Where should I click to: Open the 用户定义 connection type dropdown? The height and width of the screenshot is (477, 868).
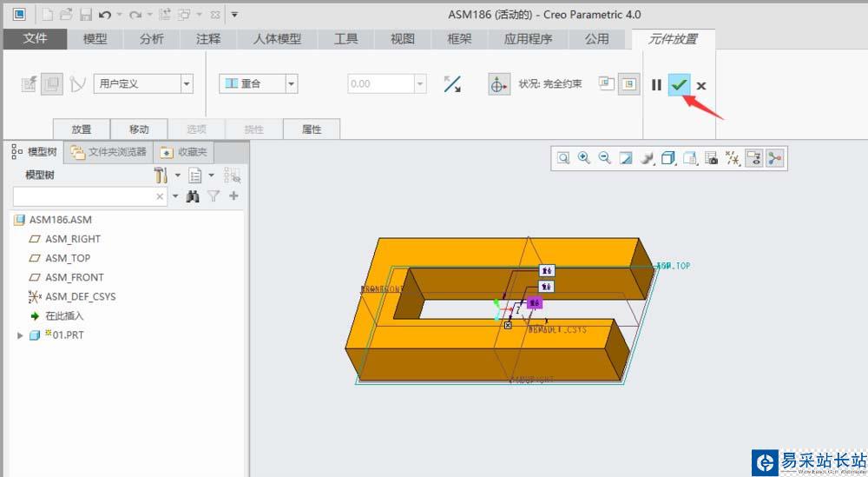[187, 84]
